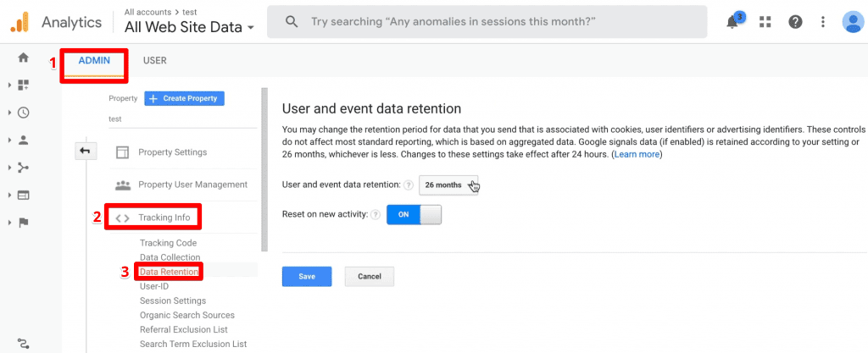868x353 pixels.
Task: Collapse the Tracking Info section
Action: 155,218
